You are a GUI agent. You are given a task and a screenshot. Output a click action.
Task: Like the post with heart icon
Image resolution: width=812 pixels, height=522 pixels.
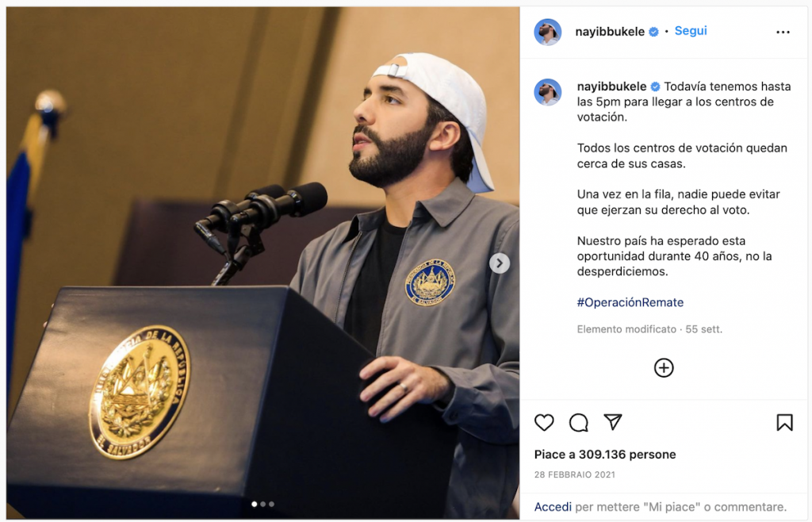[544, 423]
